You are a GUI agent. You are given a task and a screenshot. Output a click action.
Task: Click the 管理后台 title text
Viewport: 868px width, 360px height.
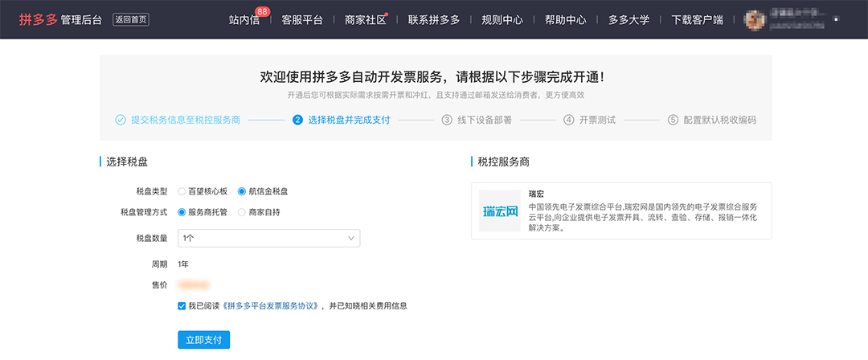(x=82, y=21)
